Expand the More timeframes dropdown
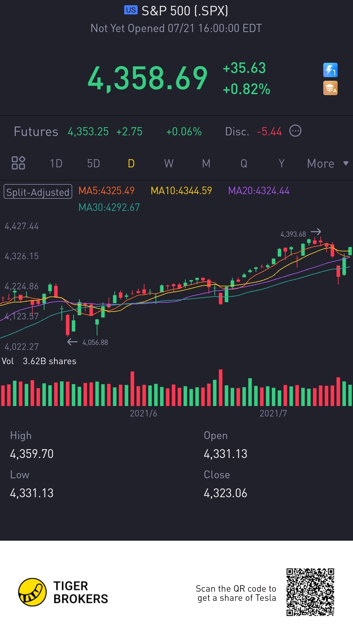The image size is (353, 644). 327,163
